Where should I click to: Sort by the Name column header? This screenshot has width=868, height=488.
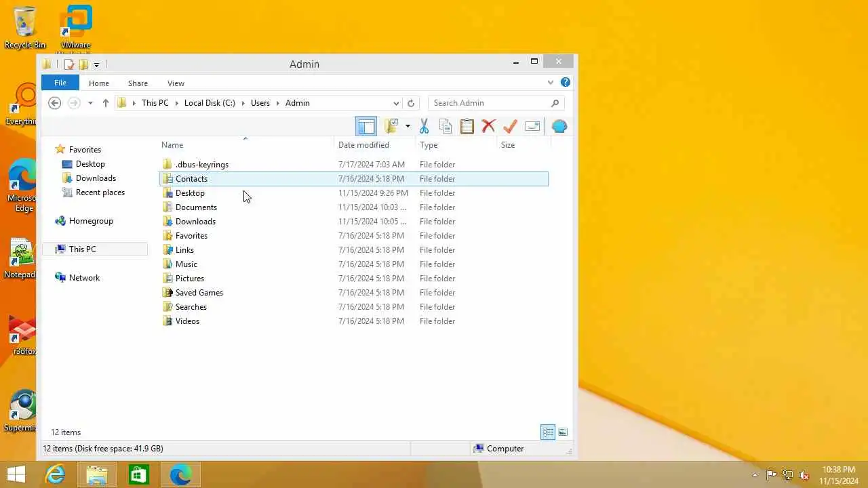coord(172,145)
